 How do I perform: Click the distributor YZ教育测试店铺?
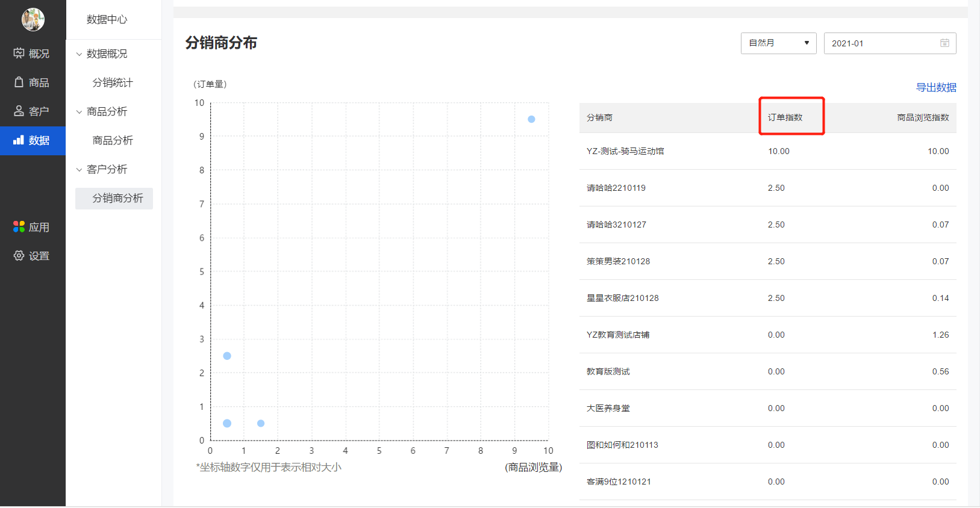click(x=618, y=335)
